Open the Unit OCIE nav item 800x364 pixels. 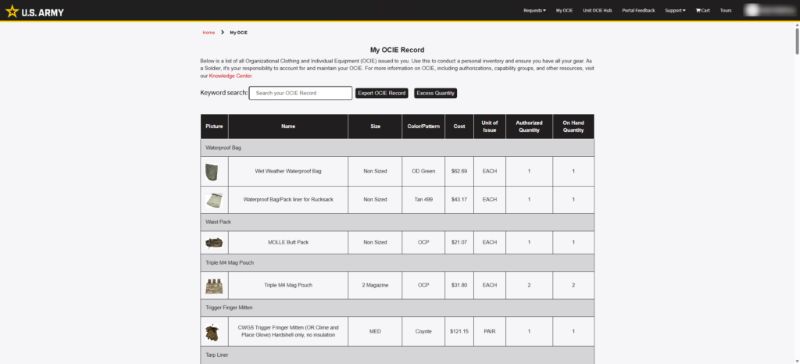point(597,10)
